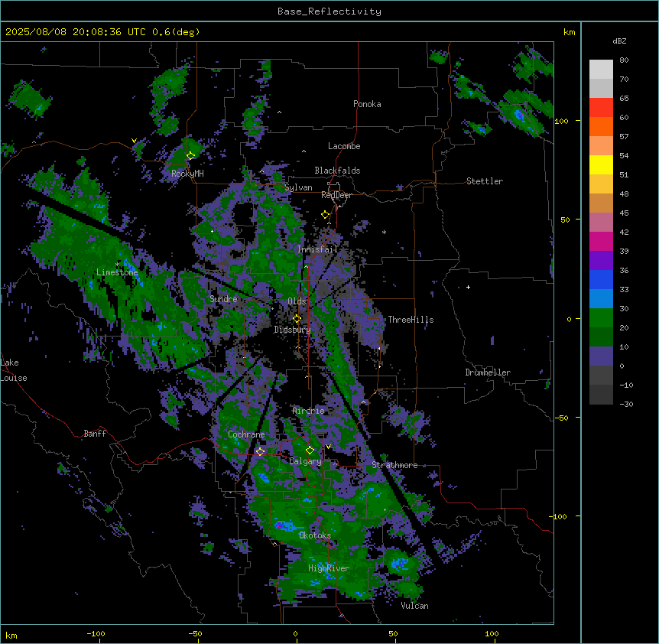The height and width of the screenshot is (644, 659).
Task: Click the yellow station marker below Cochrane
Action: coord(260,451)
